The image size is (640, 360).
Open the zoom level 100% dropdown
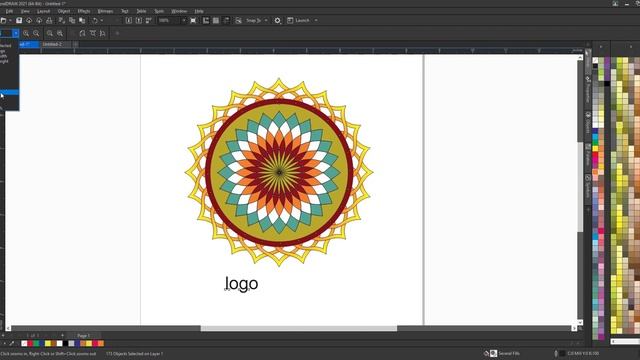coord(184,20)
